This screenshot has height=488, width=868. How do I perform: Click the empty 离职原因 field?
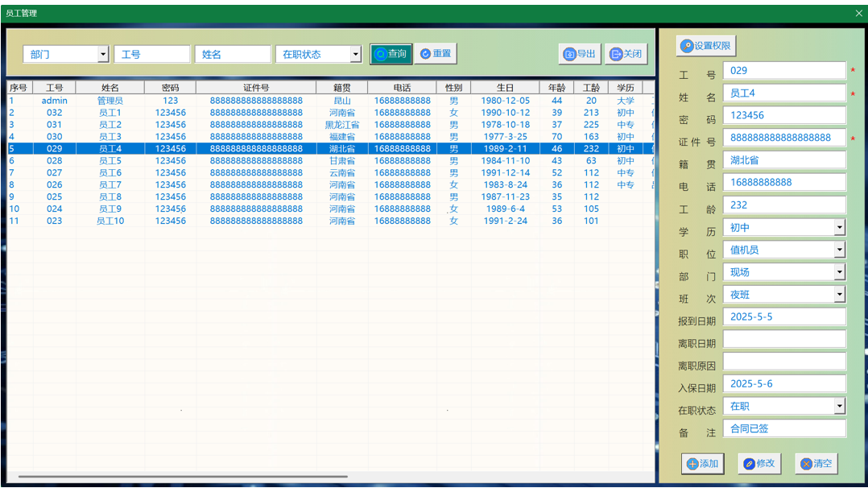[x=784, y=361]
